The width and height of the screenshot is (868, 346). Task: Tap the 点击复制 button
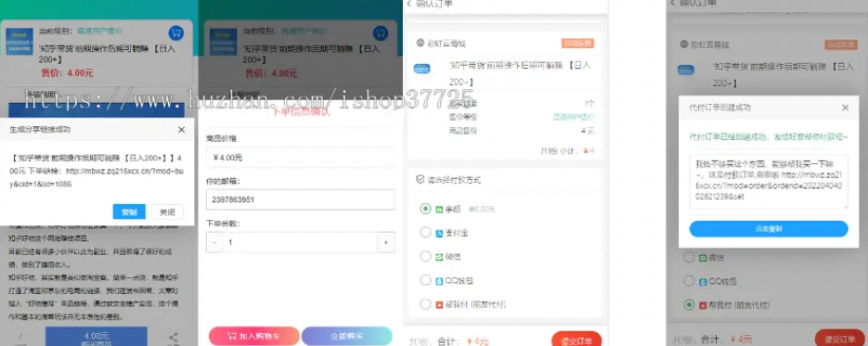coord(769,229)
